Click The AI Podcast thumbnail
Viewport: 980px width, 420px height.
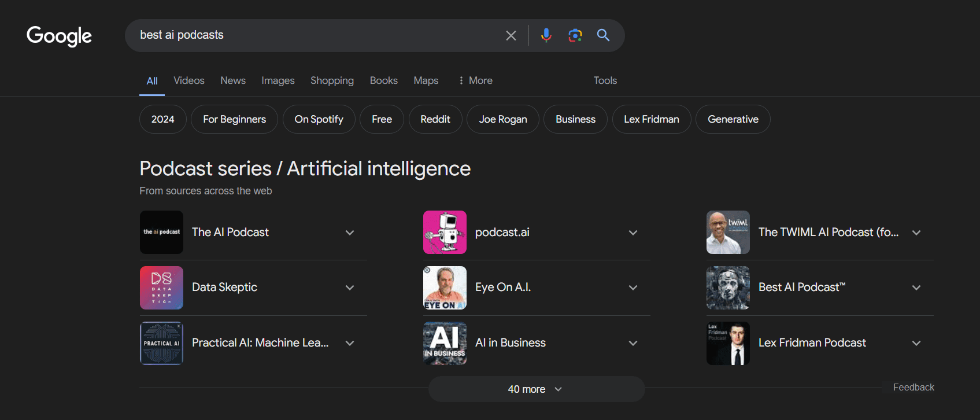pos(161,232)
